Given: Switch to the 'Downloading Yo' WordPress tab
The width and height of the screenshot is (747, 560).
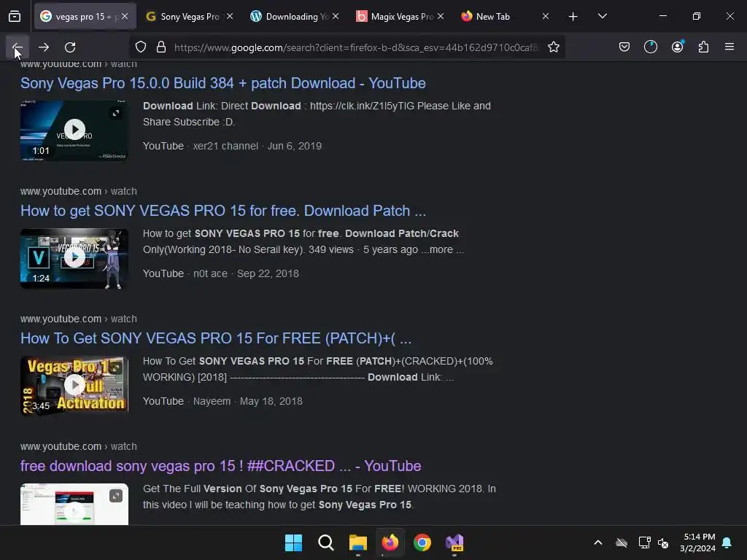Looking at the screenshot, I should tap(295, 17).
